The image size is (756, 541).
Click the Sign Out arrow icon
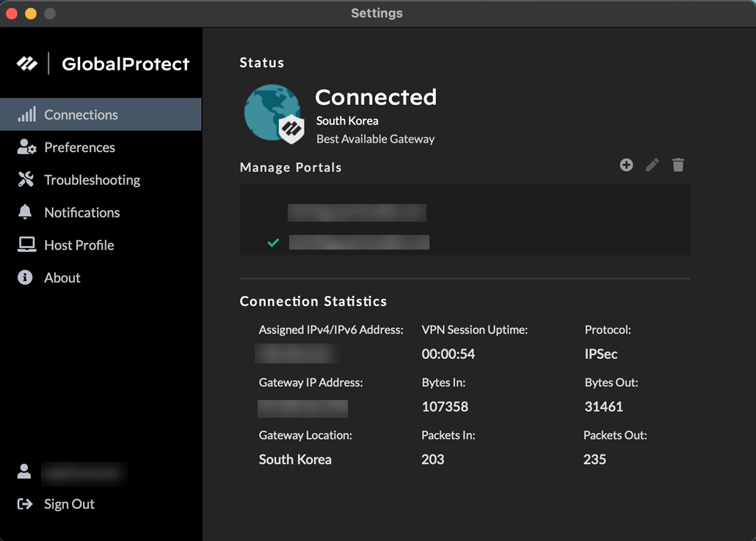tap(25, 504)
